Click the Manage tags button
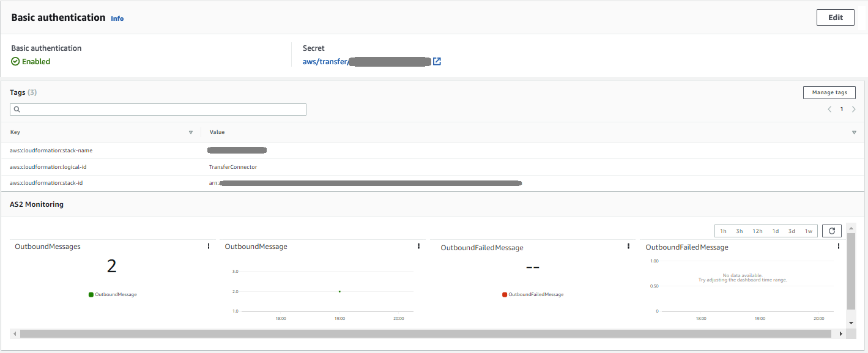Viewport: 868px width, 353px height. tap(829, 92)
